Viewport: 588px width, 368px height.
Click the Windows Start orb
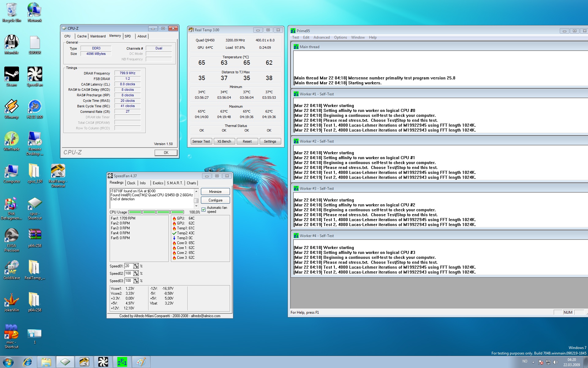[x=8, y=362]
